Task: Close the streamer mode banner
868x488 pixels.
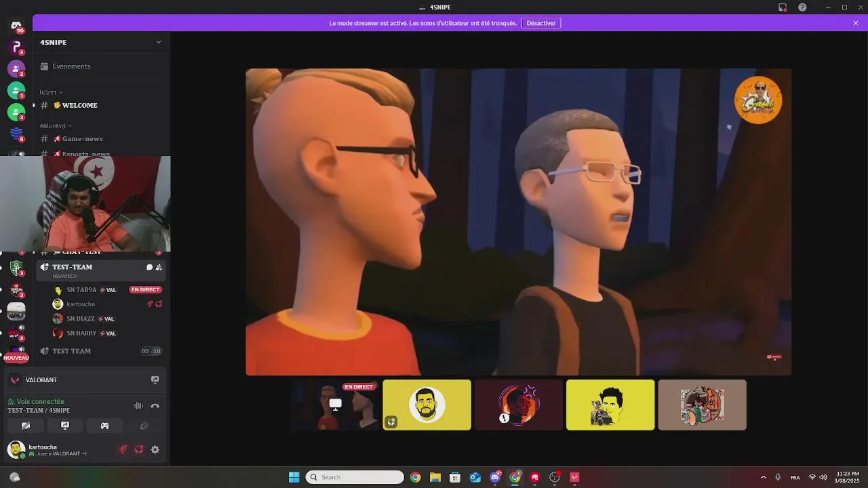Action: tap(856, 23)
